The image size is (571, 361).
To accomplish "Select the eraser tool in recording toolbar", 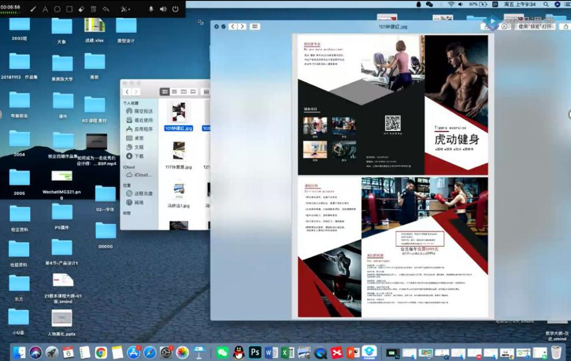I will (x=82, y=9).
